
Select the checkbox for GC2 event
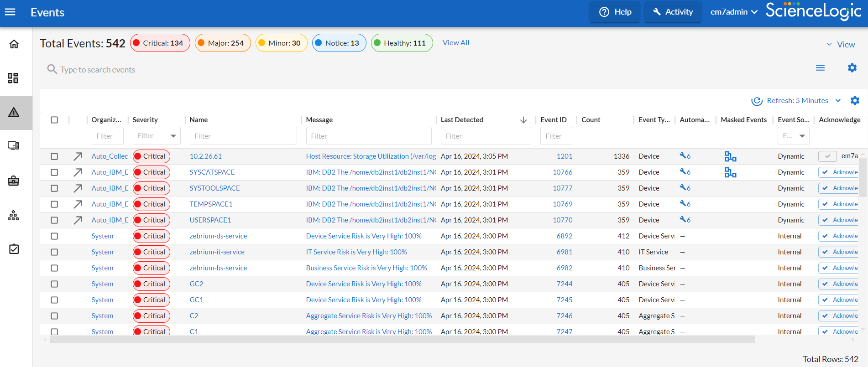(54, 284)
